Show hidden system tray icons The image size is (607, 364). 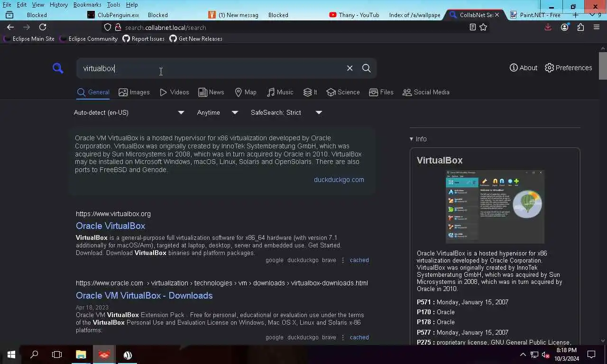point(523,355)
